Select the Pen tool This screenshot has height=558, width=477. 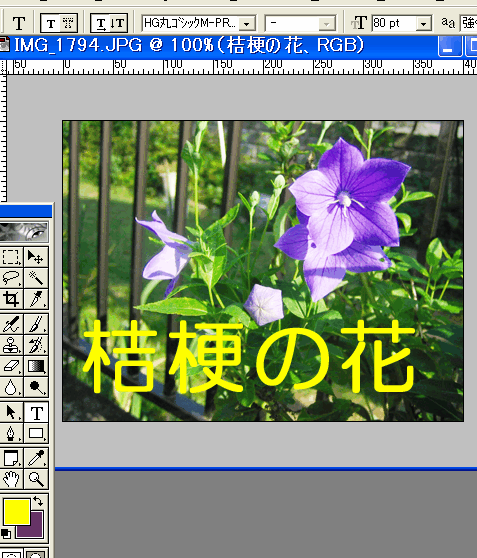[11, 433]
